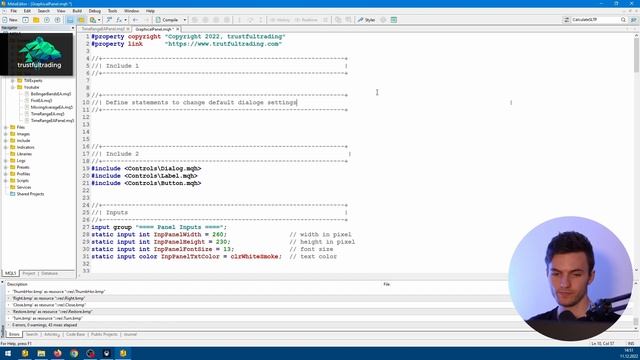Viewport: 640px width, 360px height.
Task: Expand the Files folder in Navigator
Action: [6, 127]
